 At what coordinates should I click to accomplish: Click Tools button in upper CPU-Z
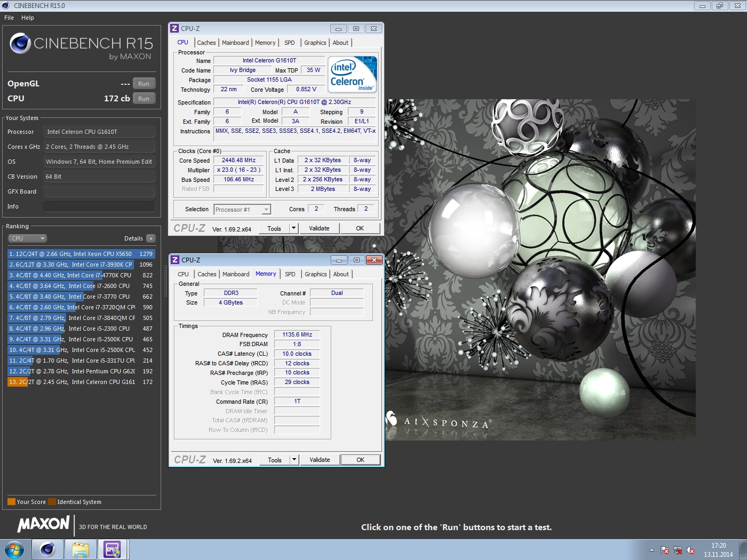(x=274, y=228)
